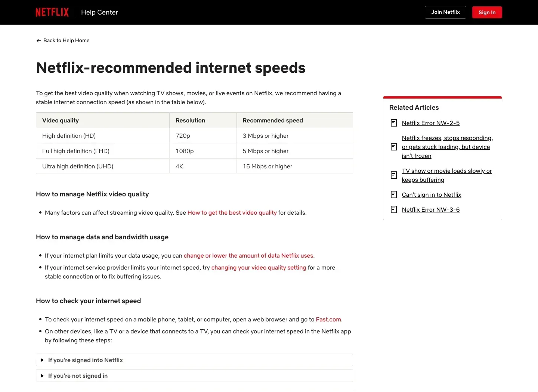Viewport: 538px width, 392px height.
Task: Click the 15 Mbps or higher cell
Action: pyautogui.click(x=295, y=166)
